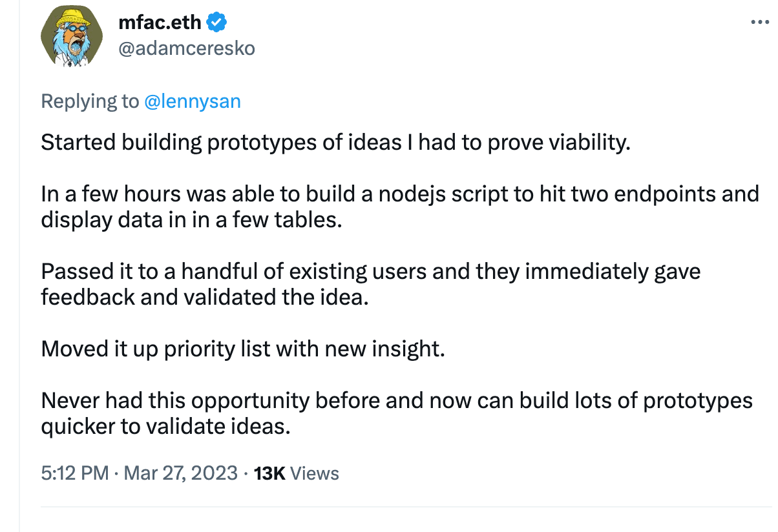This screenshot has height=532, width=778.
Task: Click the "Started building prototypes" sentence
Action: pos(335,142)
